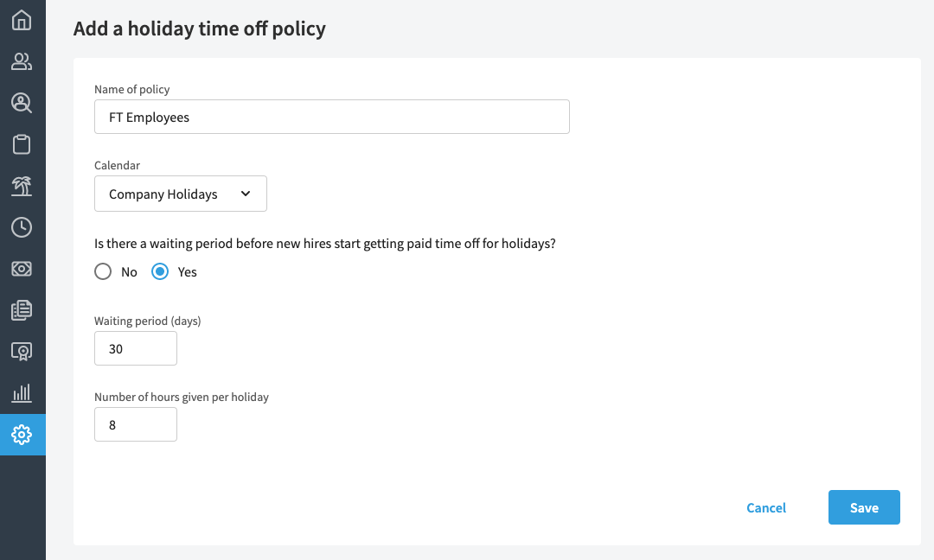Screen dimensions: 934x560
Task: Click 'Add a holiday time off policy' heading
Action: point(200,29)
